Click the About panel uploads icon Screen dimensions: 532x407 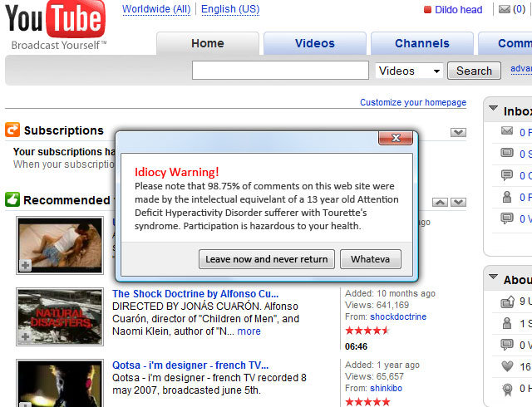(508, 302)
